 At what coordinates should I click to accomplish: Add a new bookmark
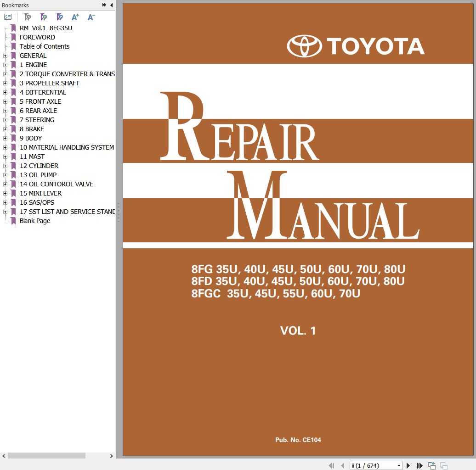(x=43, y=17)
